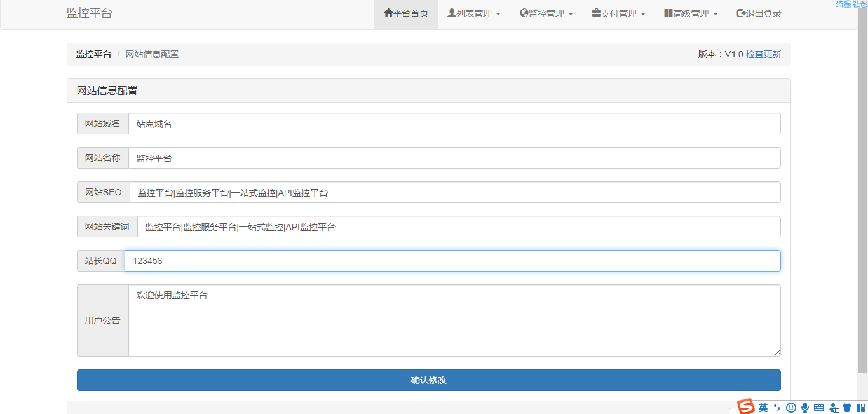Open the emoji smiley panel
The height and width of the screenshot is (414, 868).
[x=791, y=408]
